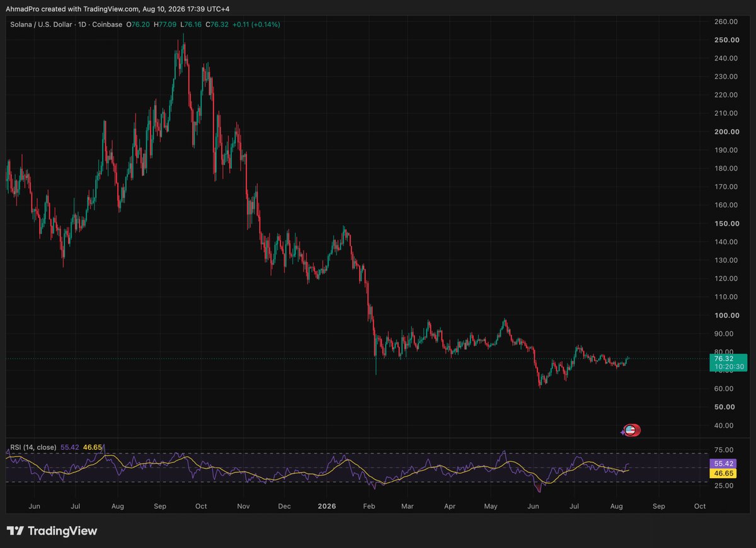
Task: Click the 160.00 price axis label
Action: (x=726, y=205)
